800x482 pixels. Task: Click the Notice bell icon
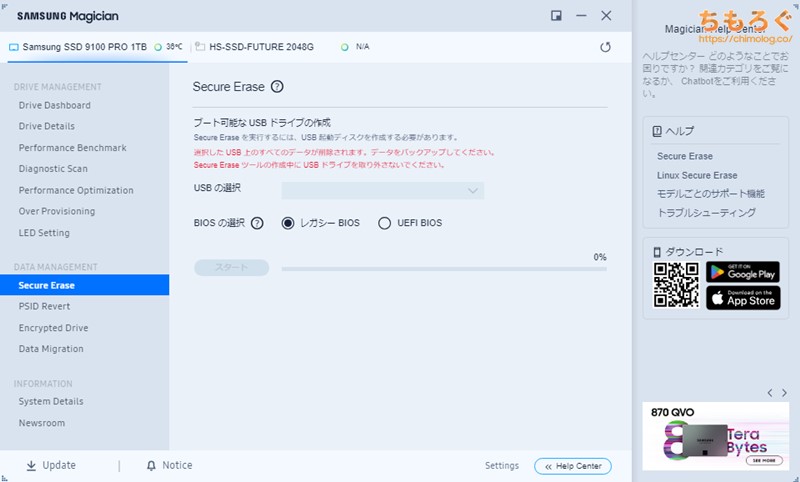pyautogui.click(x=151, y=466)
